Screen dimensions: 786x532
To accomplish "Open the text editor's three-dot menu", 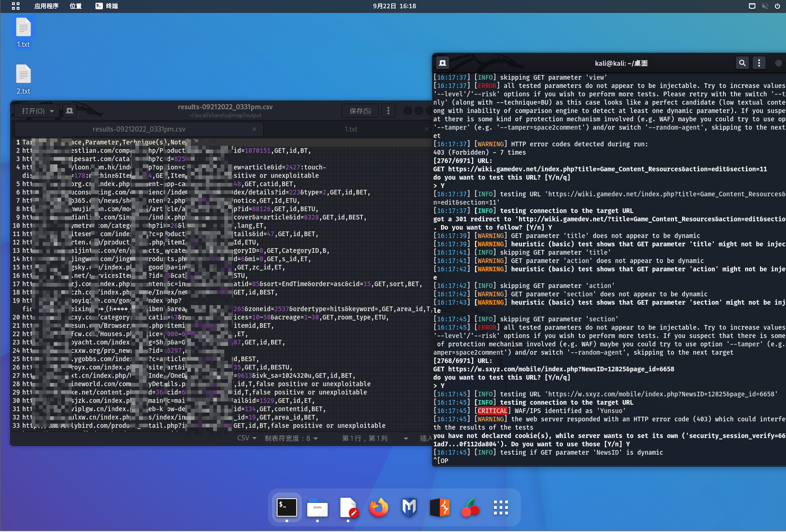I will click(x=388, y=111).
